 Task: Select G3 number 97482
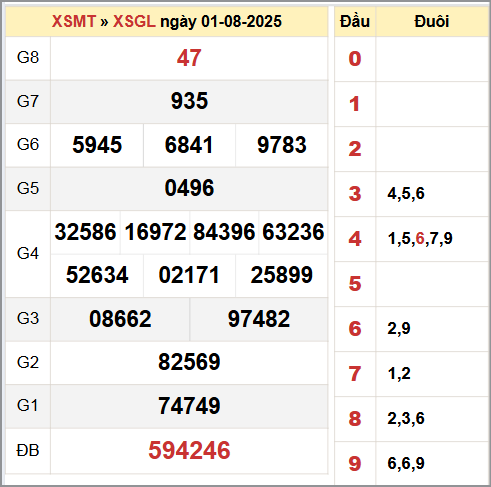tap(259, 319)
